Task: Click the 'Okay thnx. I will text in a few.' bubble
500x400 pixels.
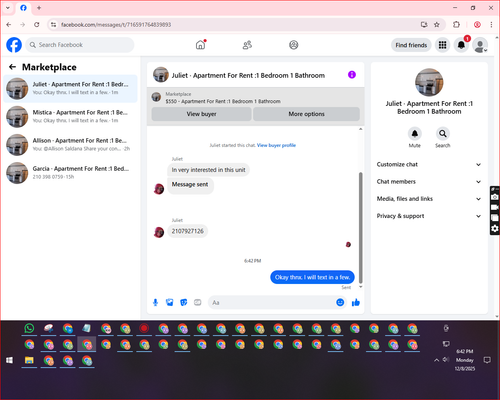Action: [x=312, y=277]
